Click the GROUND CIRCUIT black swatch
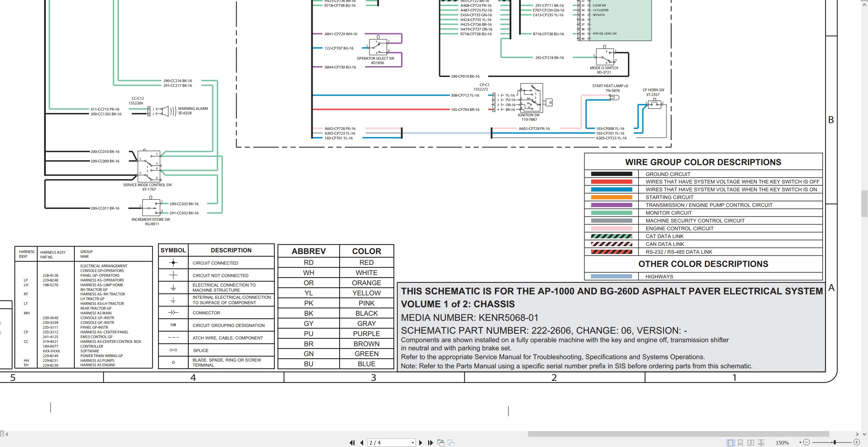Viewport: 868px width, 447px height. (x=612, y=174)
